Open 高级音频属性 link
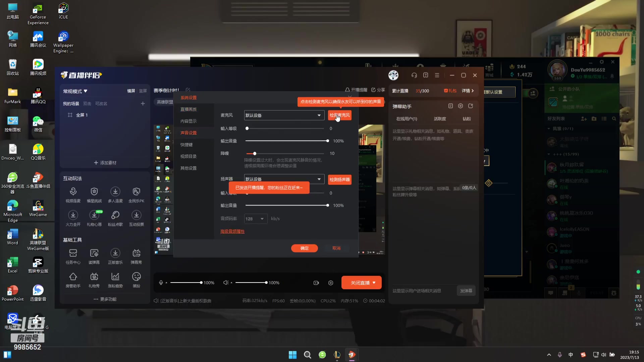Screen dimensions: 644x362 tap(232, 231)
